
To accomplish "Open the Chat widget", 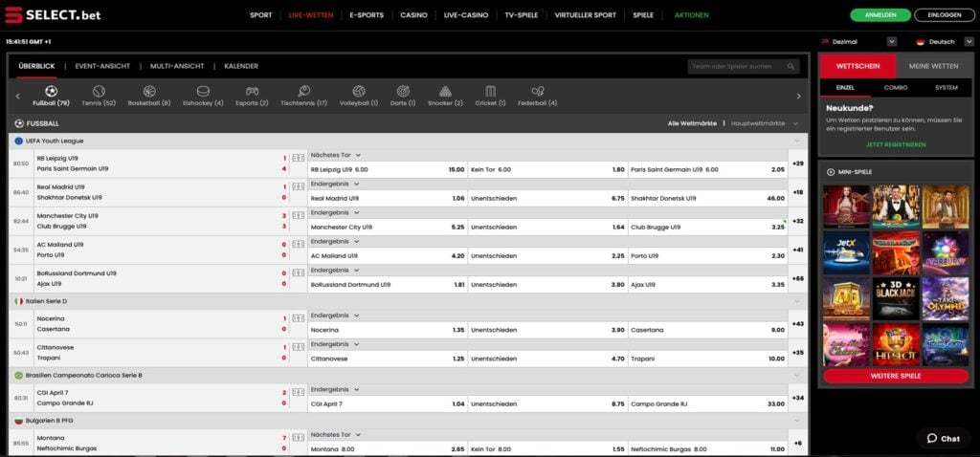I will [x=943, y=438].
